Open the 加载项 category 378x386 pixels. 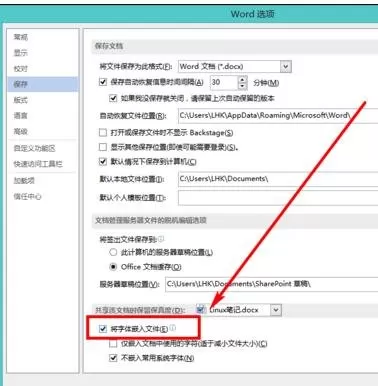pyautogui.click(x=24, y=181)
